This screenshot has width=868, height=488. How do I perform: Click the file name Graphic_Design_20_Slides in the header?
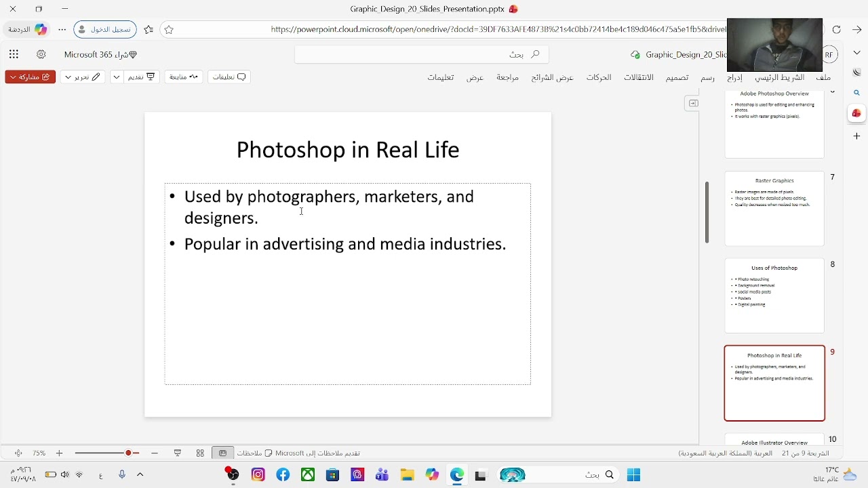point(686,54)
